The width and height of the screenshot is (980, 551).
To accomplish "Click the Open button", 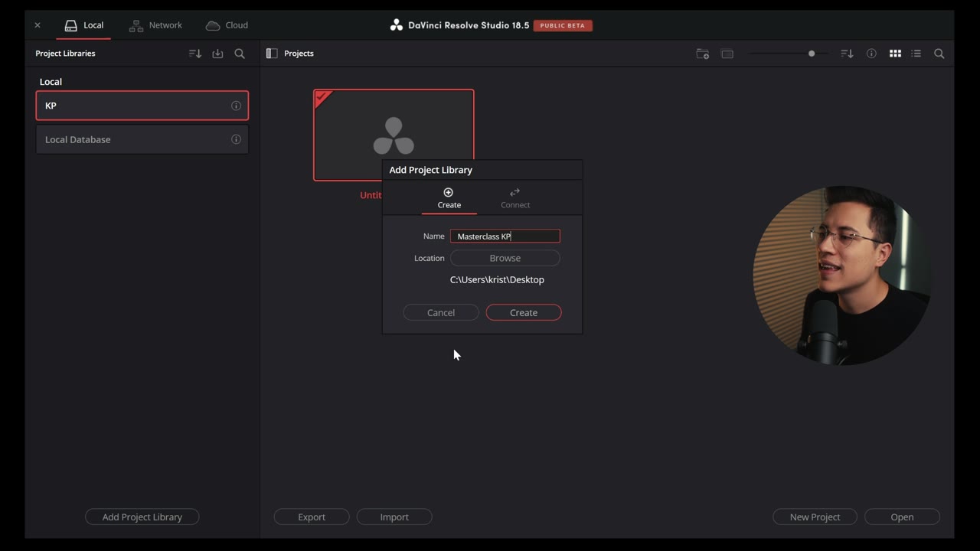I will tap(902, 517).
